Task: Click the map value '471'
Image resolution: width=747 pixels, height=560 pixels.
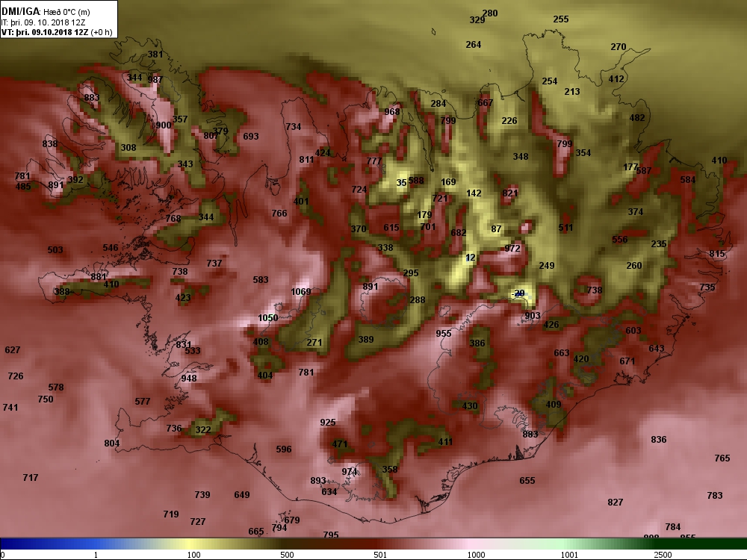Action: 340,444
